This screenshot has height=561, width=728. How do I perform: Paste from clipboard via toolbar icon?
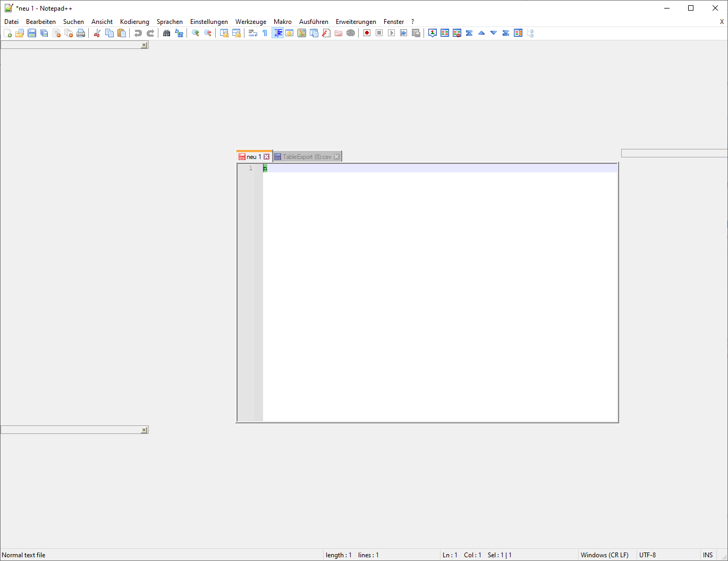(122, 33)
